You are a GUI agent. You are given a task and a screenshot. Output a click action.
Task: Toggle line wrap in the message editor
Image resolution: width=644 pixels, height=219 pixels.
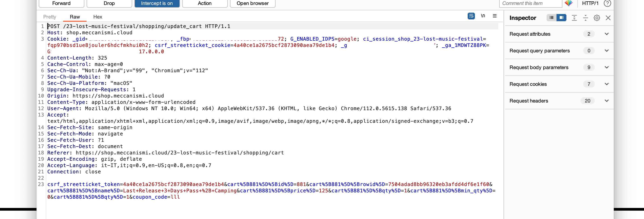point(471,16)
